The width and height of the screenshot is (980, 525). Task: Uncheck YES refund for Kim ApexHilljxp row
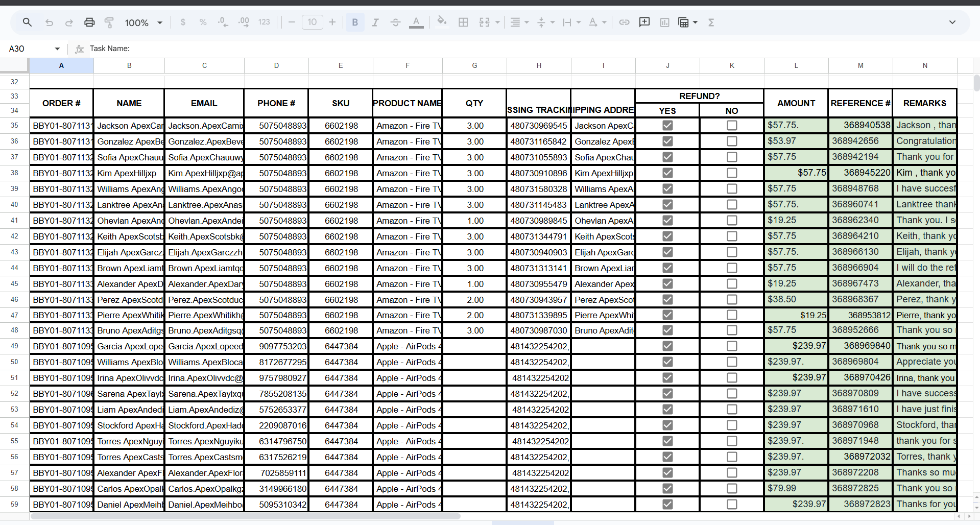(667, 173)
